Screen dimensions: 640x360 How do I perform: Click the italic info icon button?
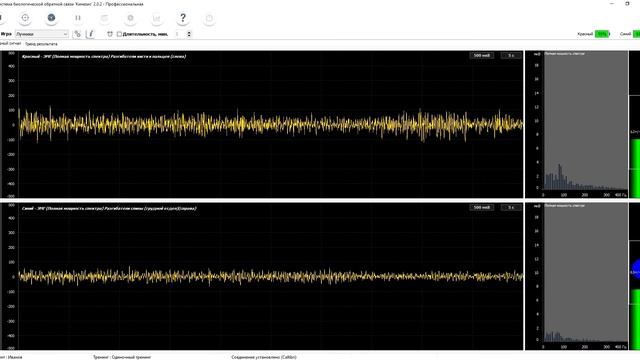point(91,34)
